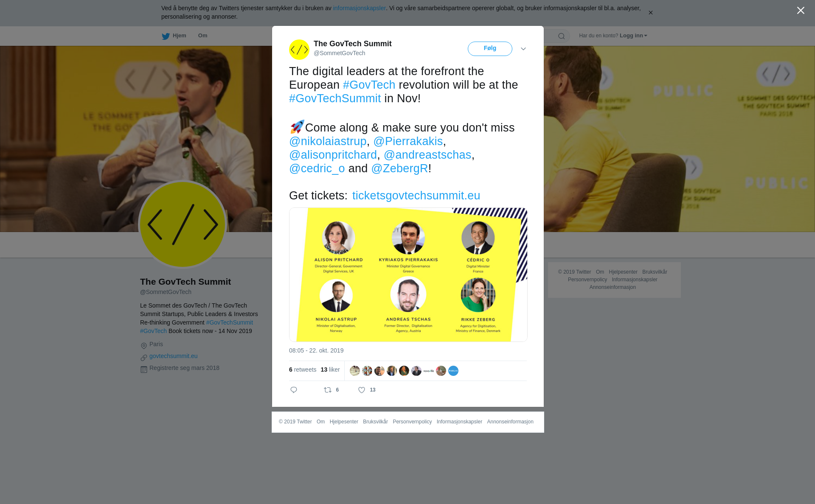View the 13 liker list
The width and height of the screenshot is (815, 504).
pos(330,370)
